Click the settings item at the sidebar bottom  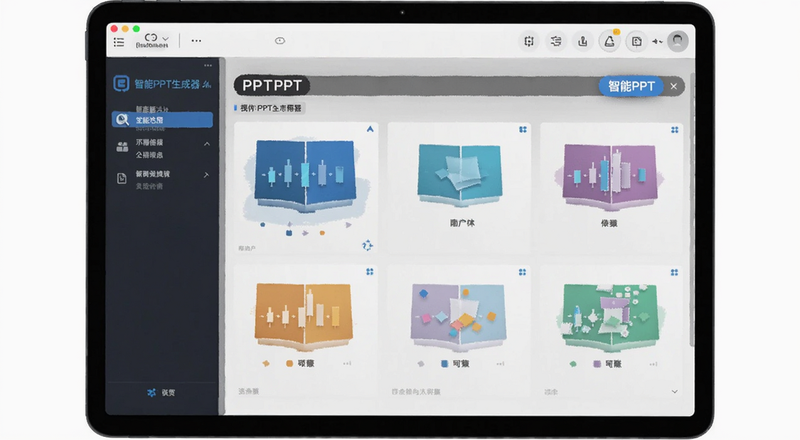[161, 393]
